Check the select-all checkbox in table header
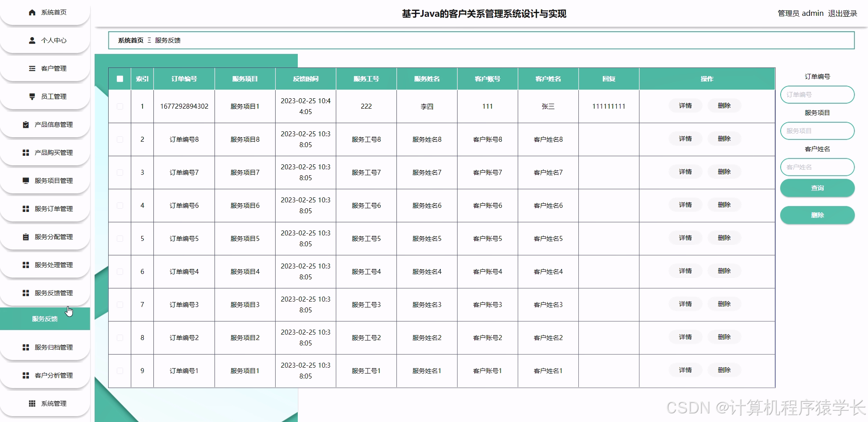 pyautogui.click(x=120, y=79)
